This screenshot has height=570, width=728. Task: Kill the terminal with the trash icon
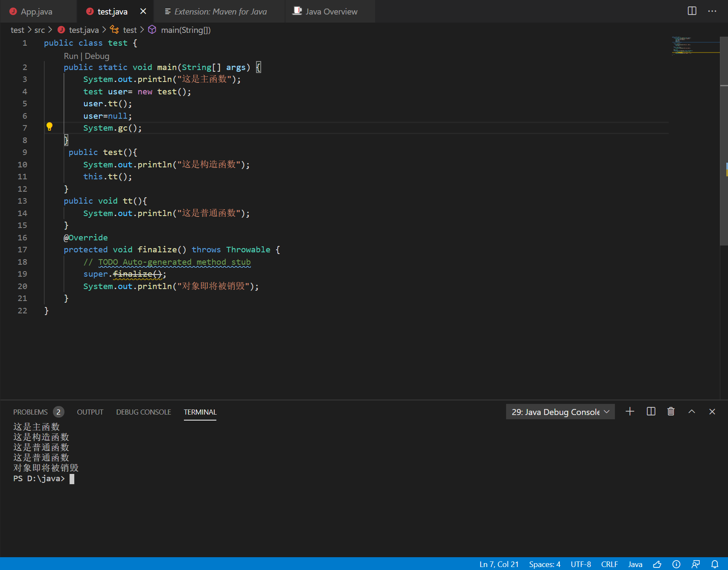[671, 411]
